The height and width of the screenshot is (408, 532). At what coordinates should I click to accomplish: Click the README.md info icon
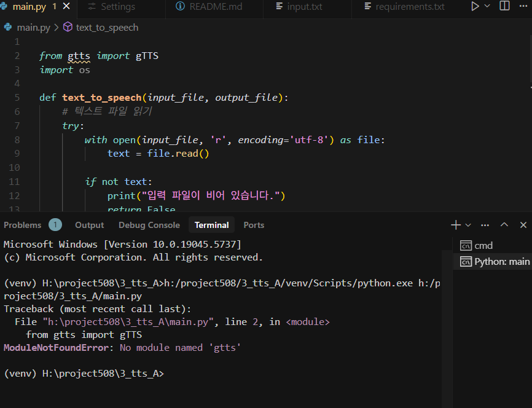pyautogui.click(x=180, y=6)
